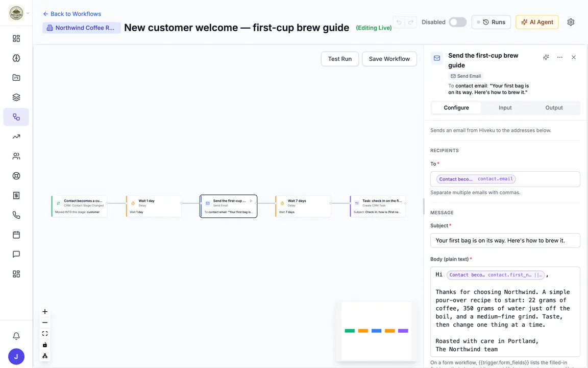Viewport: 588px width, 368px height.
Task: Open the step panel more options menu
Action: click(560, 57)
